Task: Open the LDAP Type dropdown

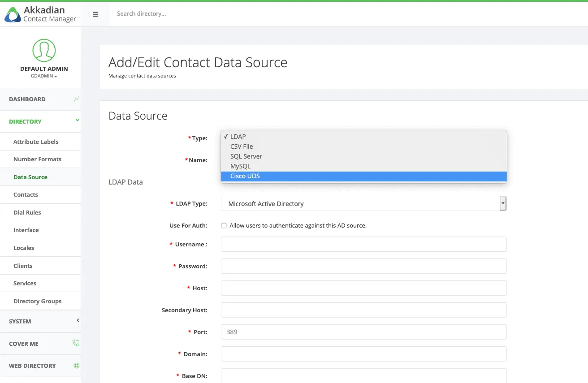Action: point(363,203)
